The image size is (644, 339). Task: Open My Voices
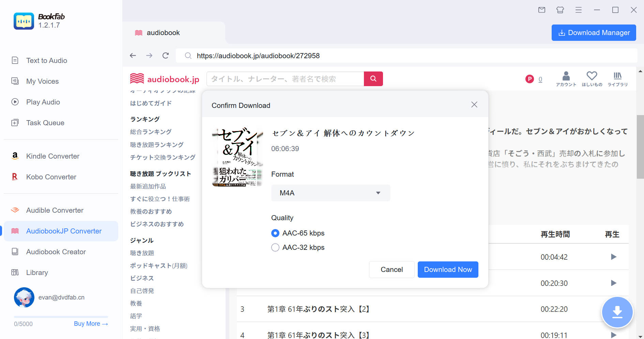tap(43, 81)
